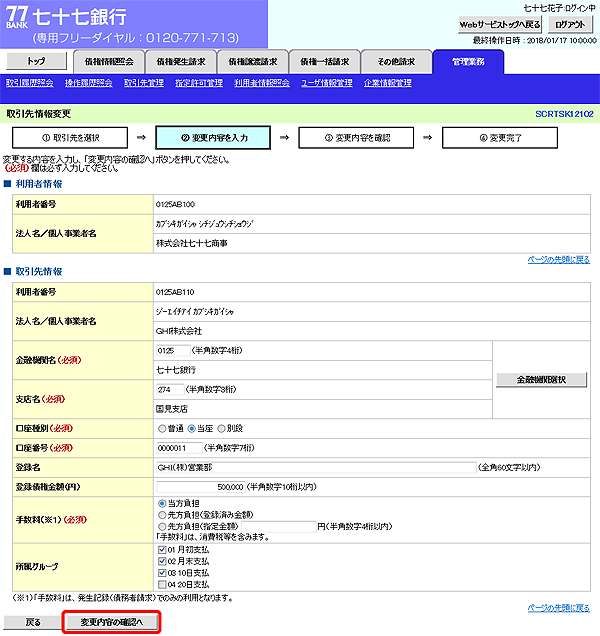Select the 普通 account type radio

(162, 428)
